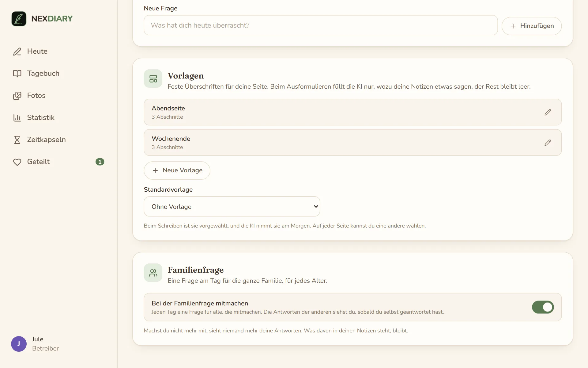The width and height of the screenshot is (588, 368).
Task: Click the Standardvorlage field label
Action: click(x=168, y=190)
